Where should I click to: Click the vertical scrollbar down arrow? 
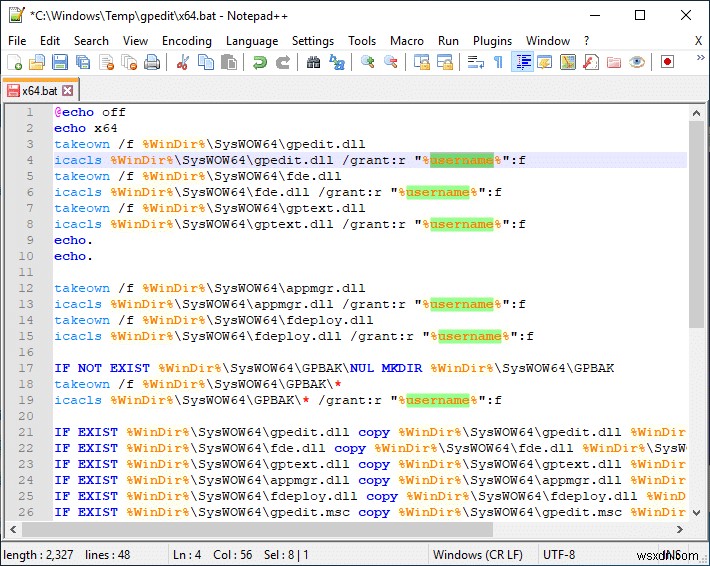coord(696,513)
